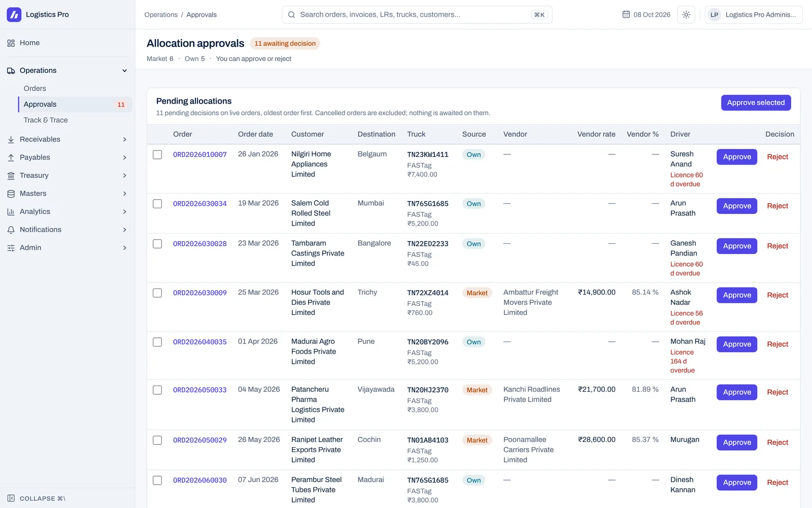Click the '11 awaiting decision' badge
Viewport: 812px width, 508px height.
pos(285,44)
